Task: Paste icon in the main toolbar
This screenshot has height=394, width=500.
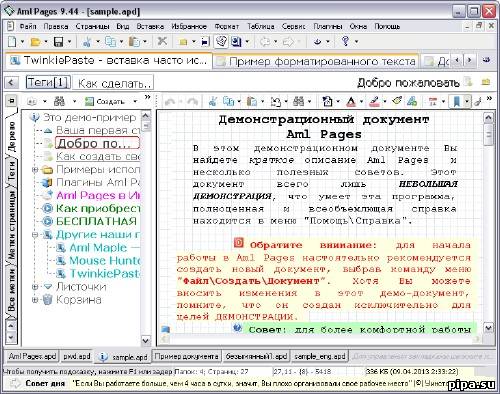Action: (134, 42)
